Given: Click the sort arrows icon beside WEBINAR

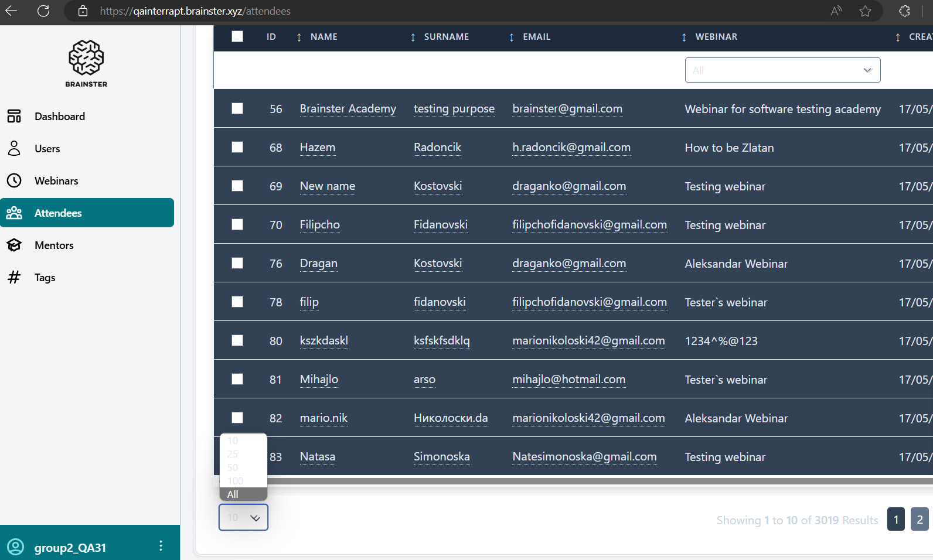Looking at the screenshot, I should click(684, 37).
